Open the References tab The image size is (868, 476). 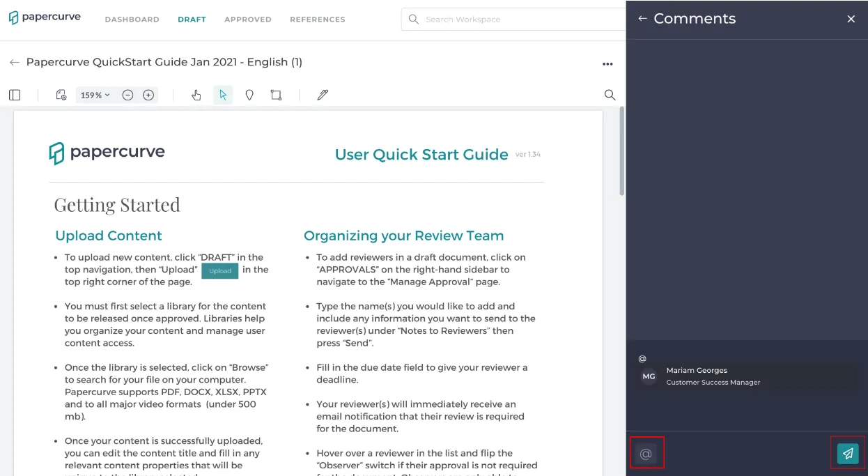[318, 20]
